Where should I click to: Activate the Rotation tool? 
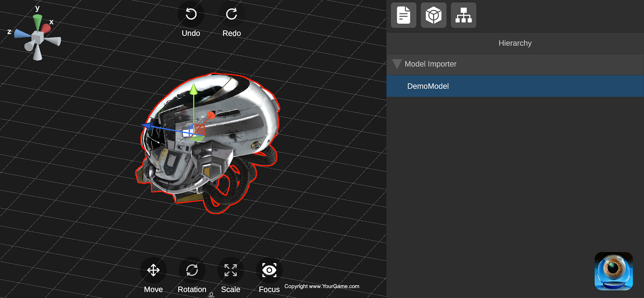click(x=192, y=270)
